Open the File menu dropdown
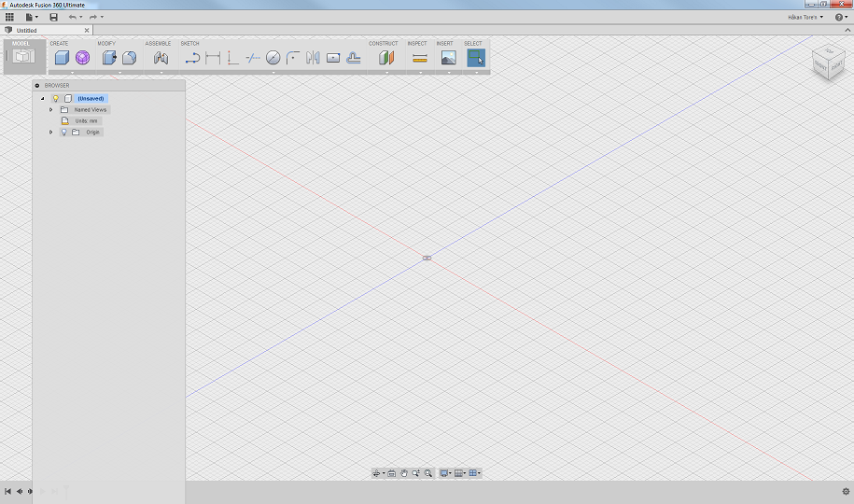The image size is (854, 504). pos(32,18)
